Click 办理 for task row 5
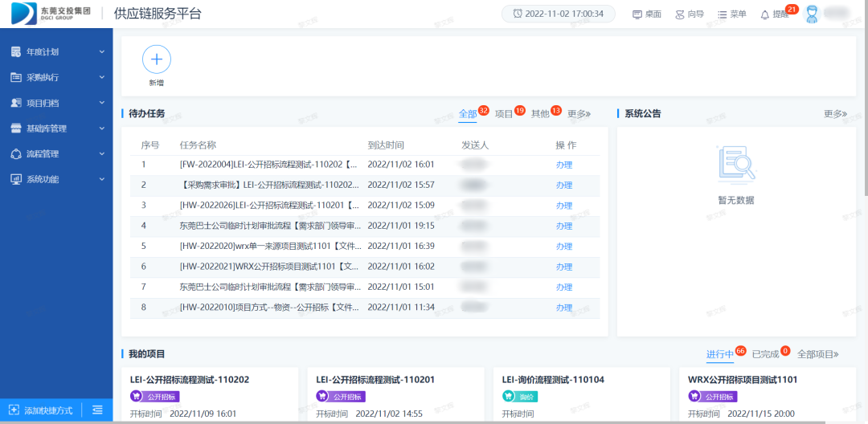Image resolution: width=868 pixels, height=424 pixels. click(564, 247)
